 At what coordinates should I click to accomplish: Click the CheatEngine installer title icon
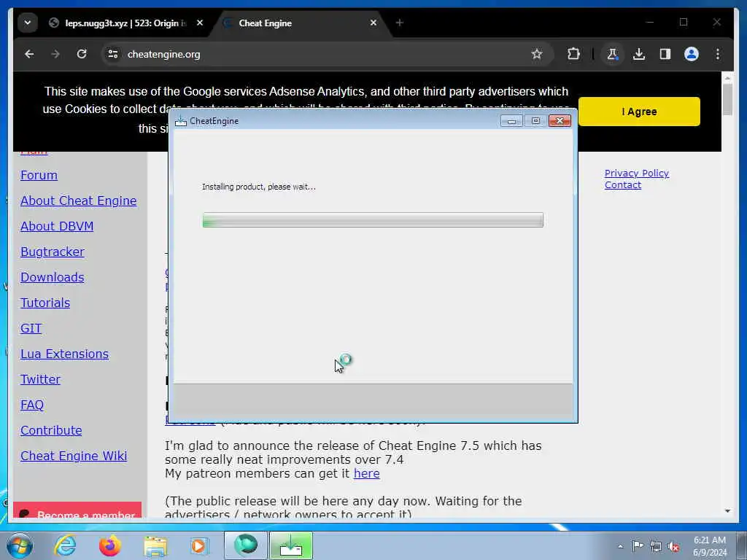pos(181,122)
